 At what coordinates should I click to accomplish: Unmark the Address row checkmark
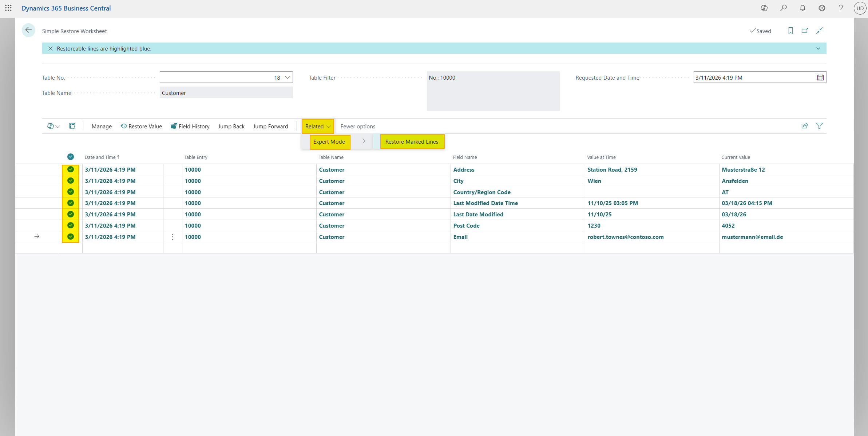[71, 169]
